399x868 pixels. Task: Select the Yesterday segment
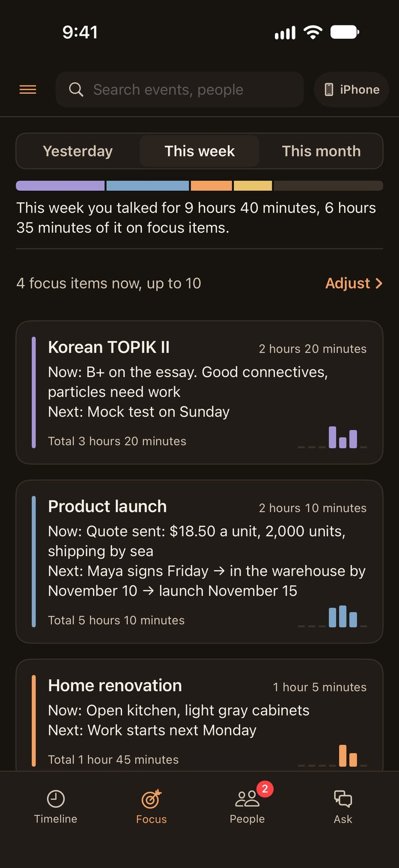tap(78, 151)
